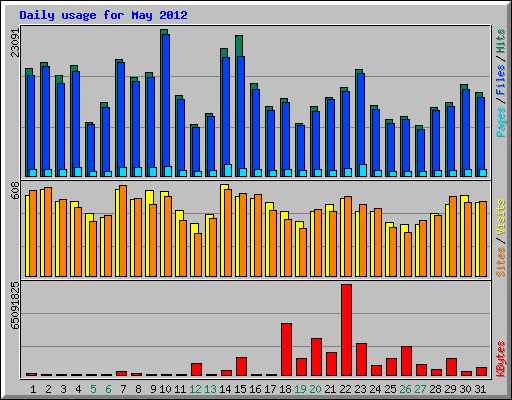Click the red KBytes bar for day 26
The height and width of the screenshot is (400, 512).
[406, 361]
